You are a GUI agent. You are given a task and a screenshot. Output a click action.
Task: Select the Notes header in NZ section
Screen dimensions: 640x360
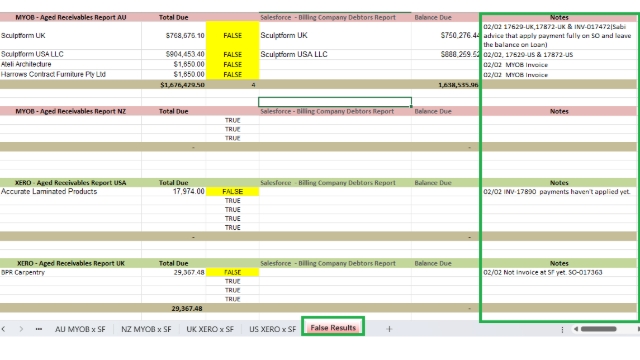(559, 111)
